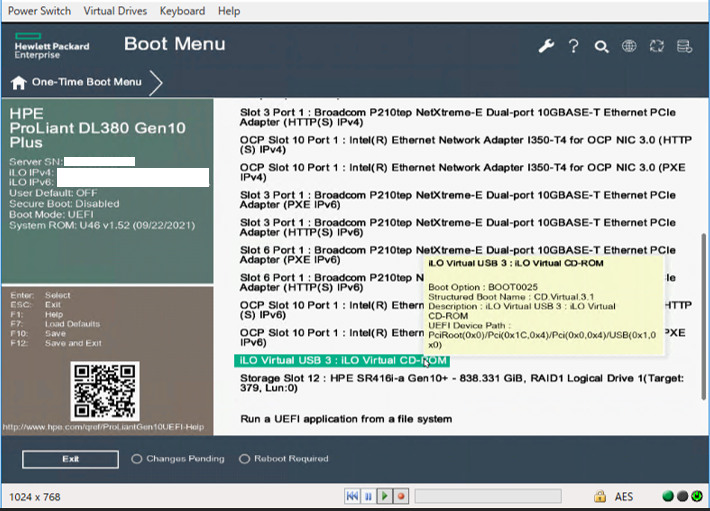Click the question mark help icon
710x511 pixels.
tap(573, 46)
